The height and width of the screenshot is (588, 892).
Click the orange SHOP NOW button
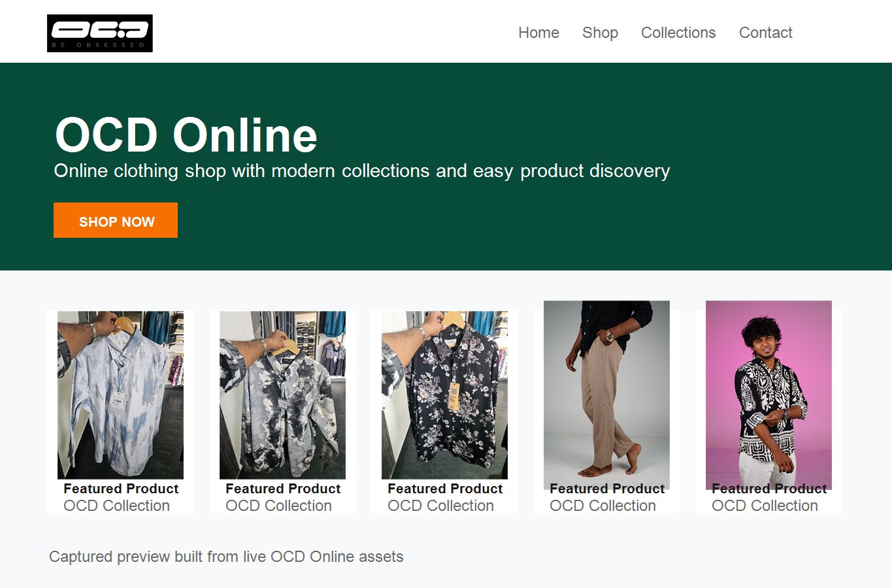pyautogui.click(x=116, y=220)
